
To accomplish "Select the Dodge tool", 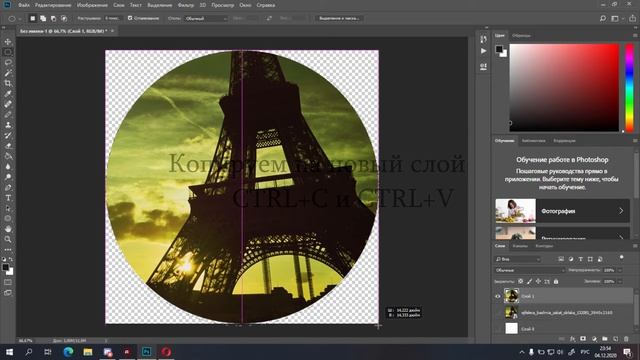I will (x=8, y=177).
